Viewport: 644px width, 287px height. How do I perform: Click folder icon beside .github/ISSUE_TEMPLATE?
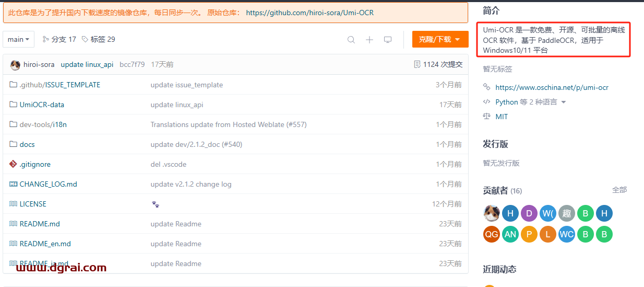point(13,85)
